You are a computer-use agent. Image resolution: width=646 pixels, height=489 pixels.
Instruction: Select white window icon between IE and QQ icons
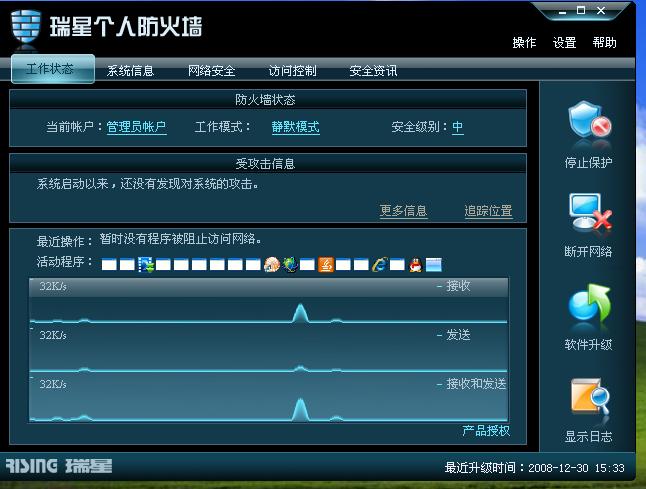(397, 264)
